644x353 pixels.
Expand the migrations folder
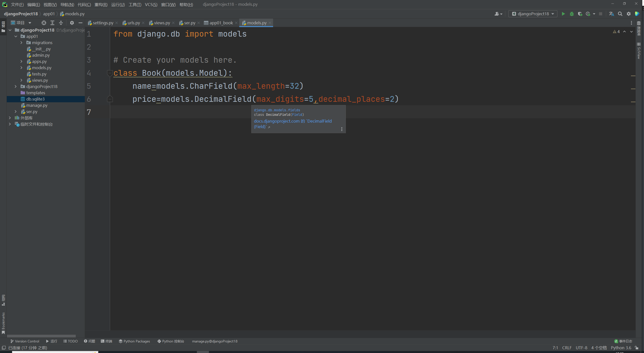[x=22, y=43]
